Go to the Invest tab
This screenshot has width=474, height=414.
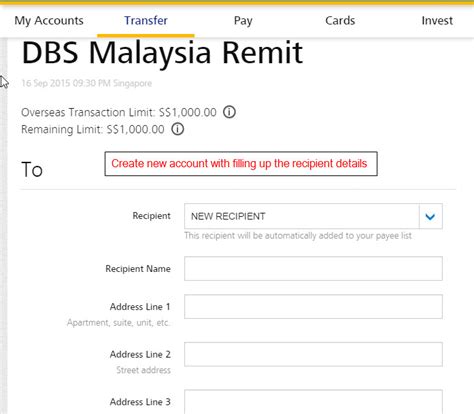[x=437, y=21]
